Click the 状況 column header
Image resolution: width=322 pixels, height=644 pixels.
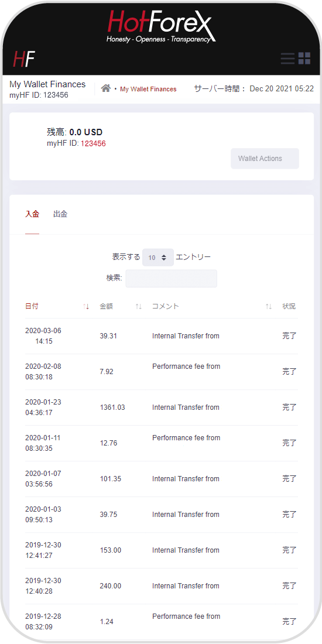pyautogui.click(x=289, y=306)
